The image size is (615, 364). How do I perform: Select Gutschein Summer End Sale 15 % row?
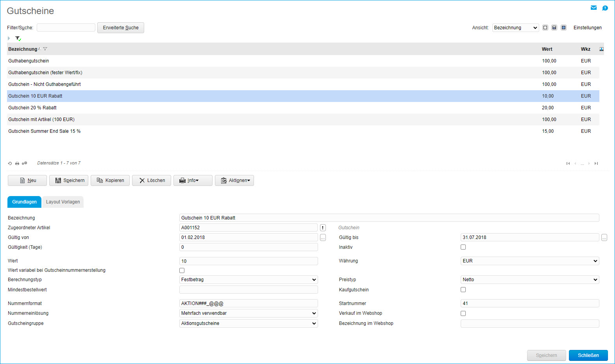[303, 131]
